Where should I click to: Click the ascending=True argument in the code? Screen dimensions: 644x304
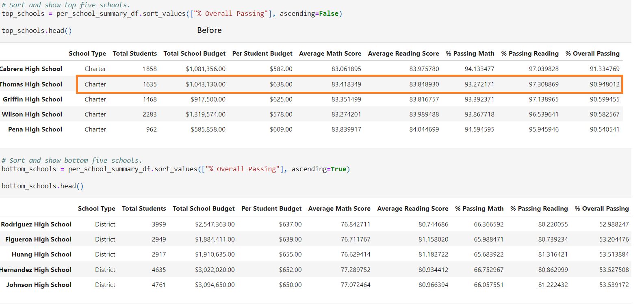pos(319,169)
